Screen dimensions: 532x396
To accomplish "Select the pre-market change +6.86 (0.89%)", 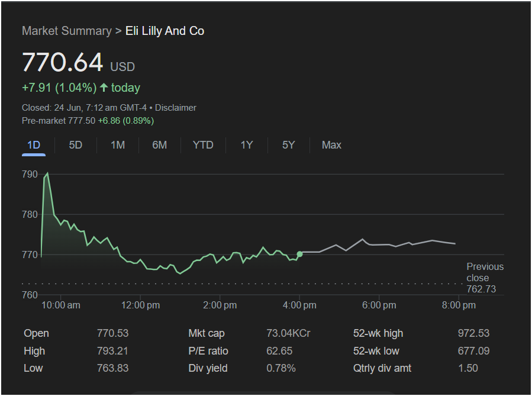I will coord(126,121).
